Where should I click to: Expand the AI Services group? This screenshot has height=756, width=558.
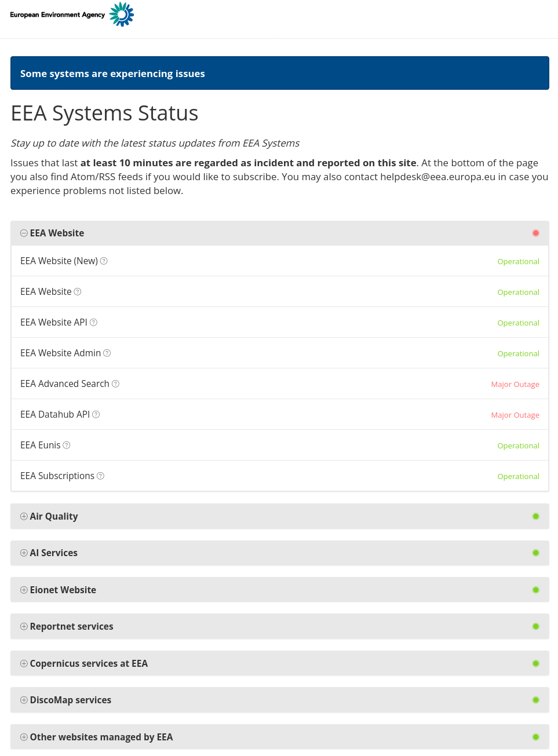24,553
